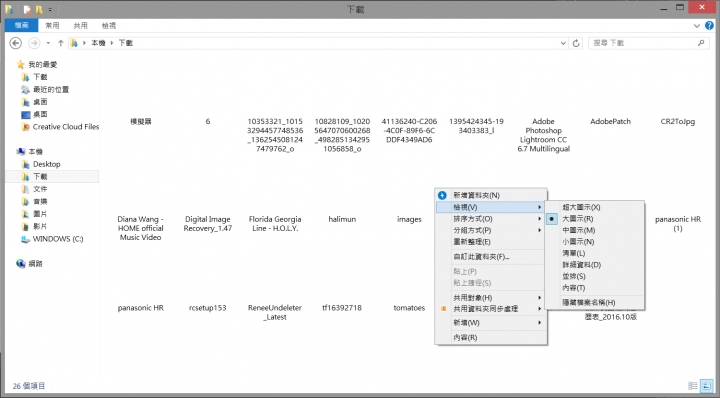
Task: Click 下載 in address bar breadcrumb
Action: [126, 43]
